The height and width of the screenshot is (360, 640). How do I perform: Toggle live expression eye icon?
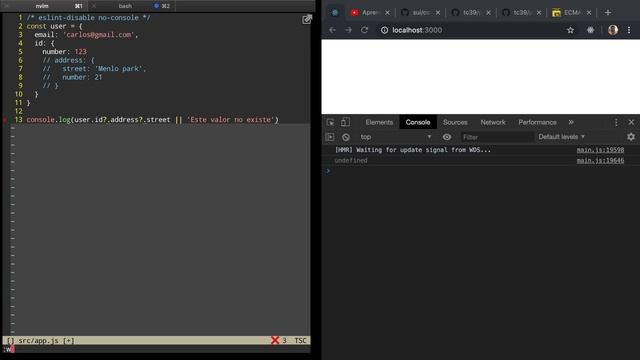(447, 137)
